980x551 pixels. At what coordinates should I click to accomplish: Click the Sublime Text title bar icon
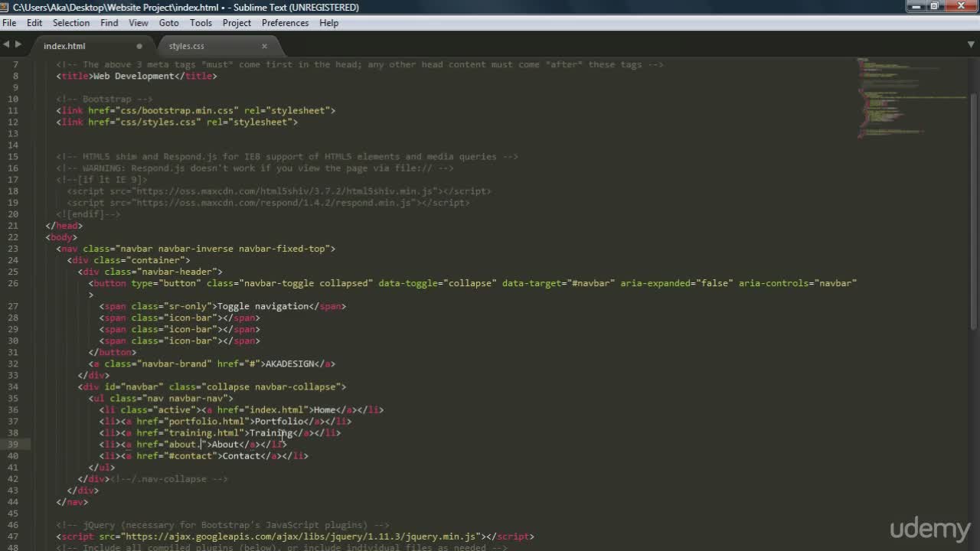click(x=6, y=7)
